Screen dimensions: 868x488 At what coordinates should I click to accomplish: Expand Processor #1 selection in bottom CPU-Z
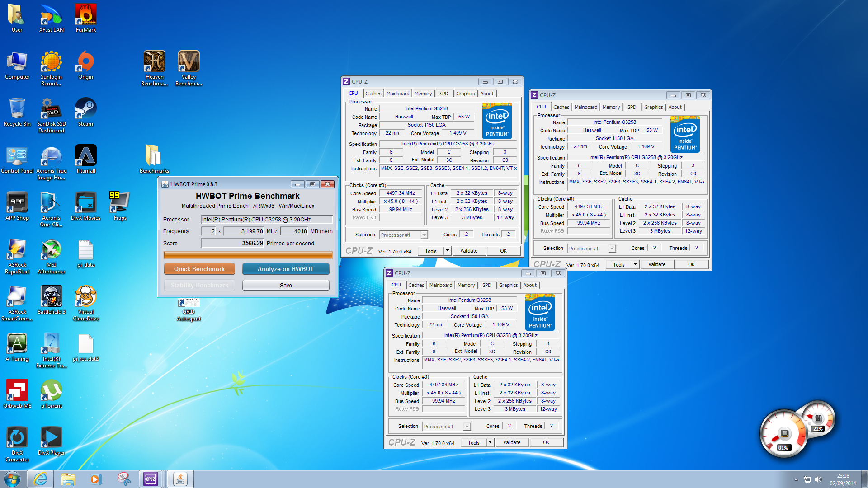tap(467, 427)
